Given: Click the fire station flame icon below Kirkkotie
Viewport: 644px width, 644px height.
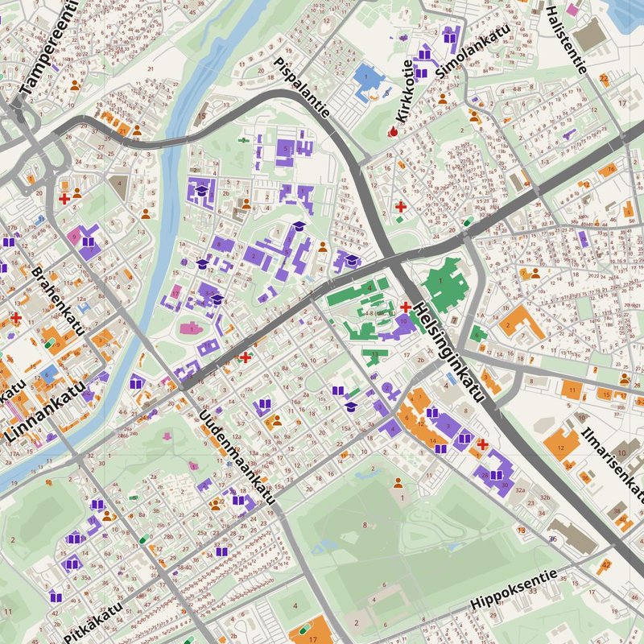Looking at the screenshot, I should point(393,131).
